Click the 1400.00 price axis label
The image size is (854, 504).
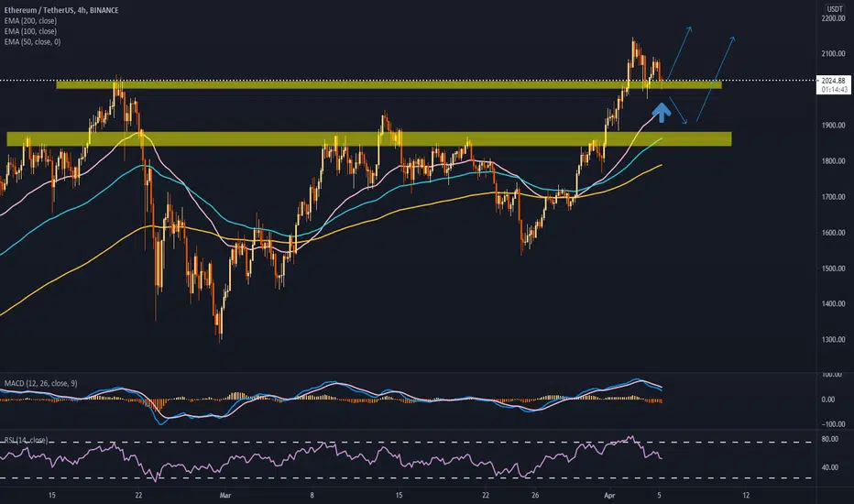pos(833,304)
